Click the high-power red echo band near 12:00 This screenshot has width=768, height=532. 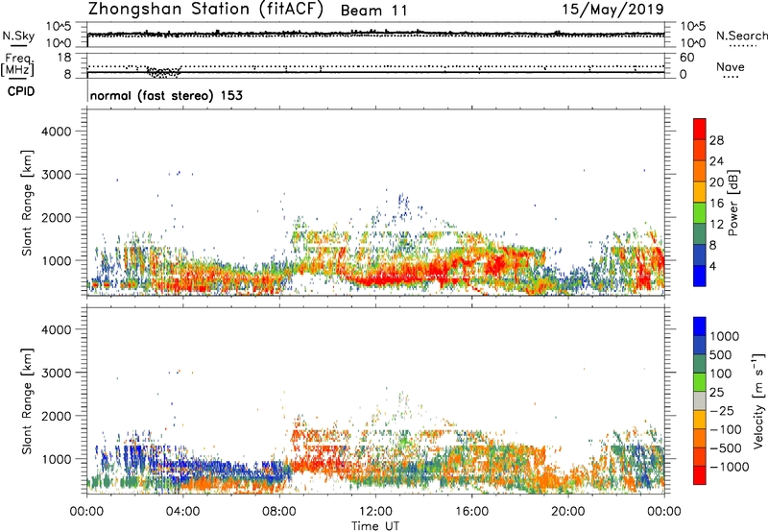point(387,278)
